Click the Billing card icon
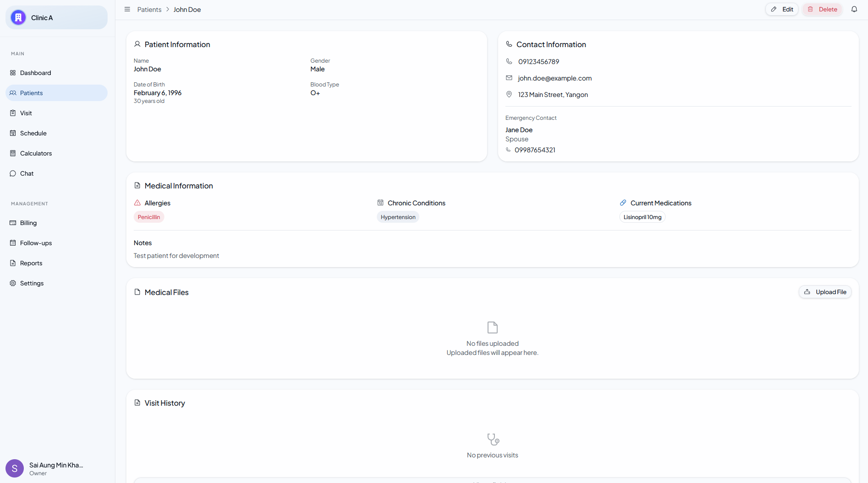 pos(13,223)
